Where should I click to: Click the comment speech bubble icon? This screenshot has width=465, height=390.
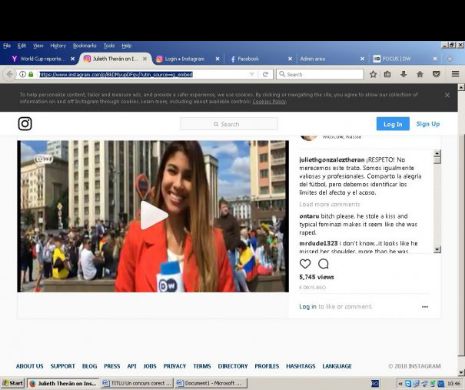pos(323,264)
